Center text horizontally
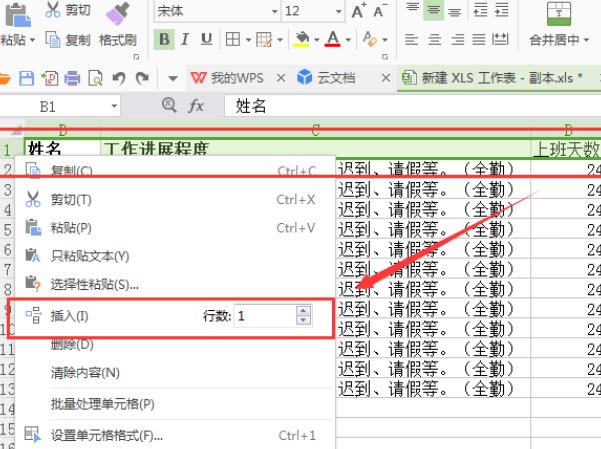 click(434, 39)
